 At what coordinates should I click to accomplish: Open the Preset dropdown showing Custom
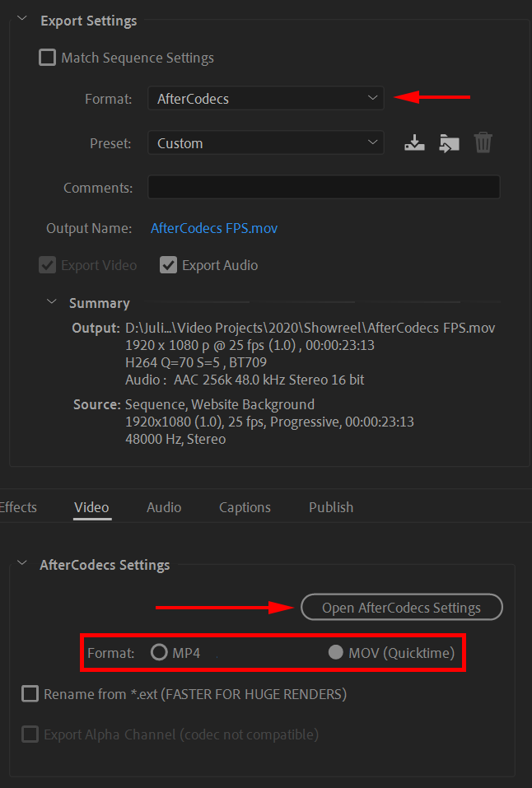coord(265,142)
